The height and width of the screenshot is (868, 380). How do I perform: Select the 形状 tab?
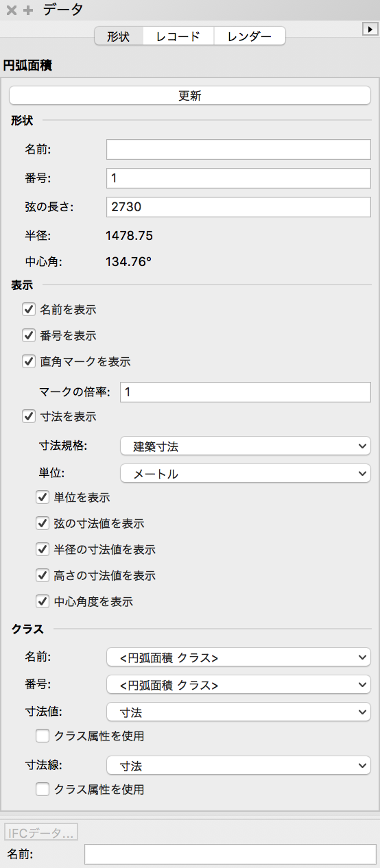(x=119, y=36)
